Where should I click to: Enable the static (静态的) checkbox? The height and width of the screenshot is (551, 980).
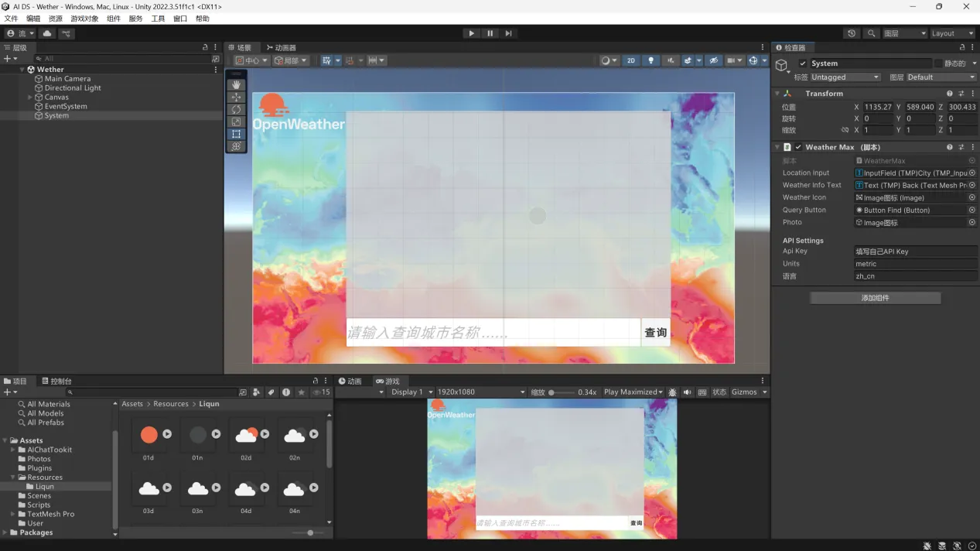click(x=938, y=63)
